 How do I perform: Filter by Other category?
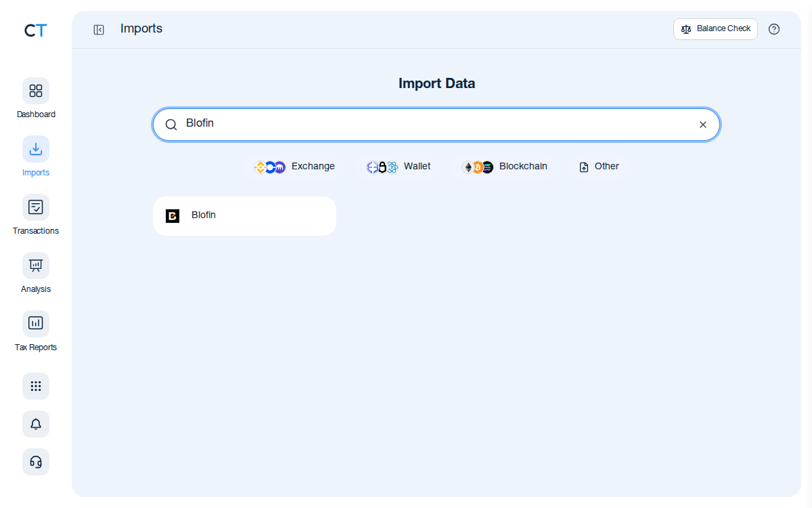click(x=599, y=167)
